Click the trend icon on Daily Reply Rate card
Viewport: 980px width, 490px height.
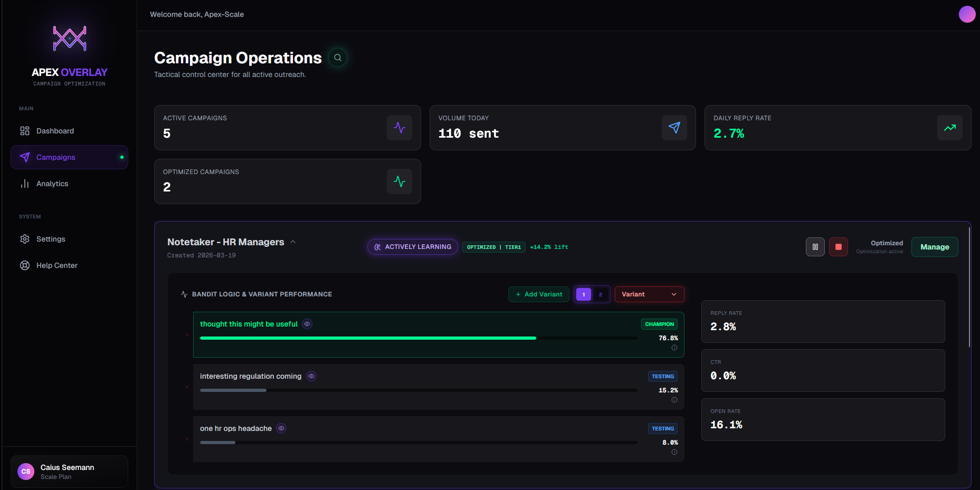pos(950,128)
